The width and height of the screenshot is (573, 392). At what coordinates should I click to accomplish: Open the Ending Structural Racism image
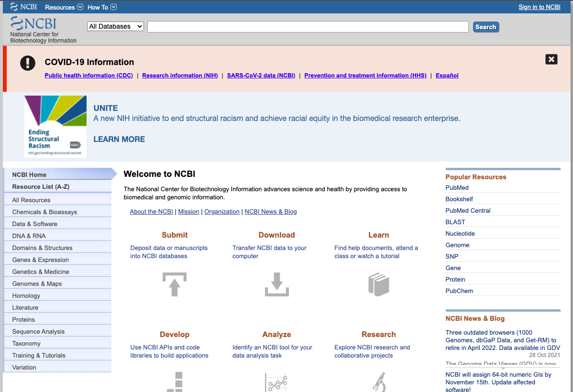click(55, 126)
